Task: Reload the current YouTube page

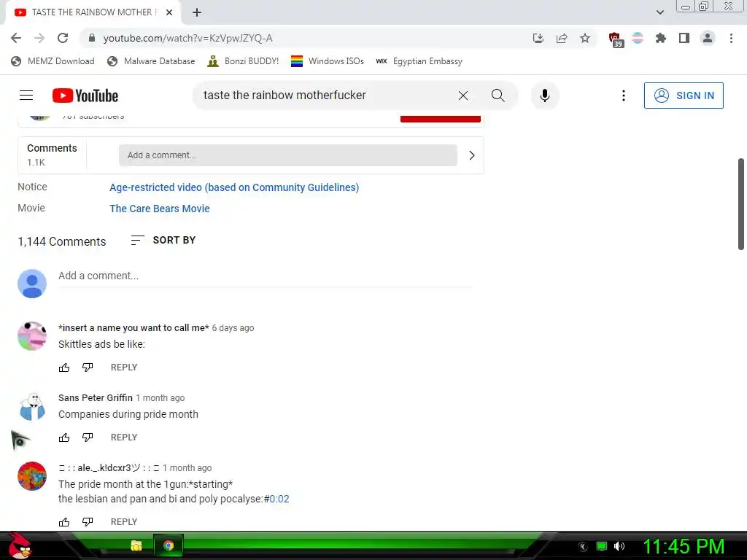Action: pos(63,38)
